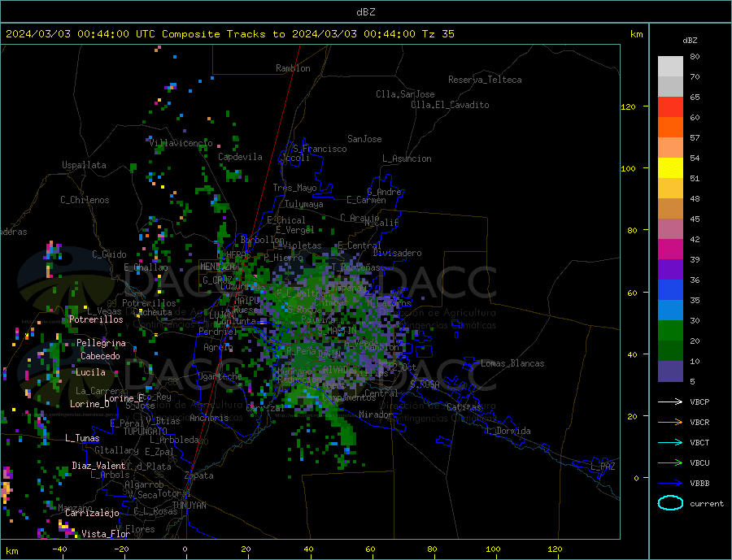Pick the slate purple 5-10 dBZ swatch
732x560 pixels.
pyautogui.click(x=670, y=371)
